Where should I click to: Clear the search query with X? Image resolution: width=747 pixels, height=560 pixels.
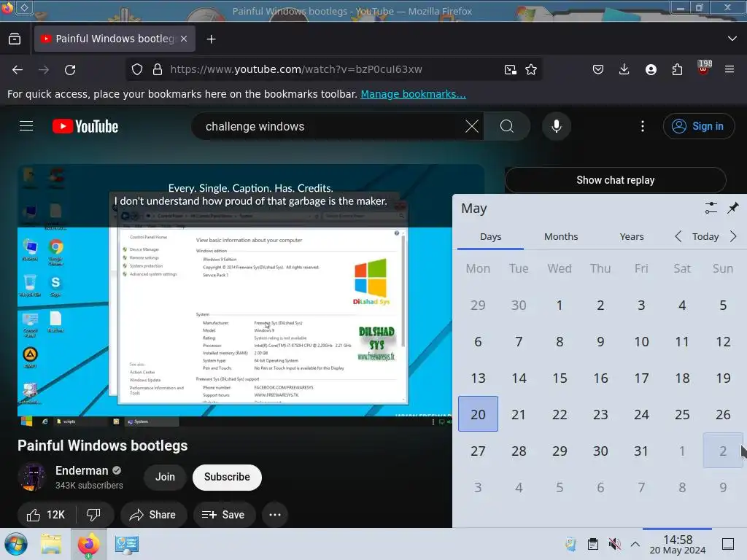(x=472, y=126)
